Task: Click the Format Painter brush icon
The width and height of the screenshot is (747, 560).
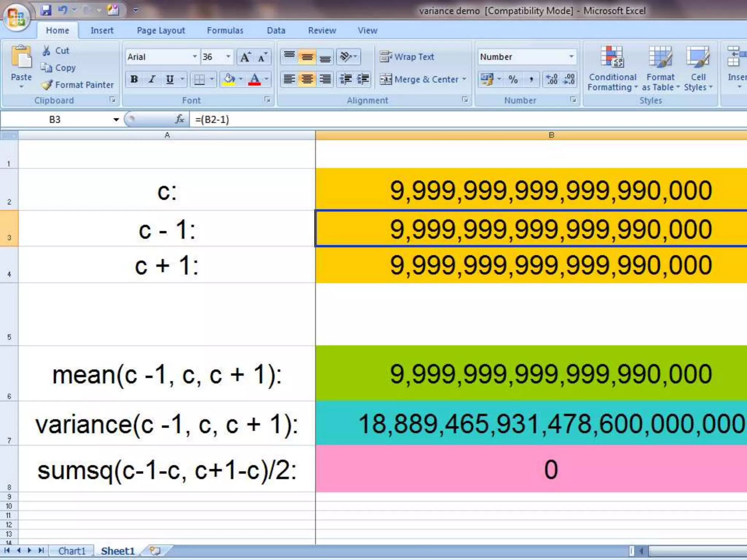Action: tap(47, 85)
